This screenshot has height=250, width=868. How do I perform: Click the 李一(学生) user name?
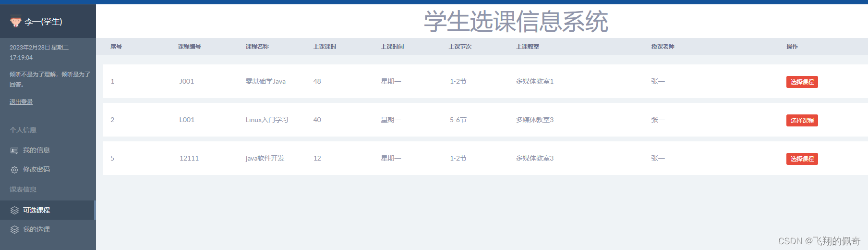[43, 22]
